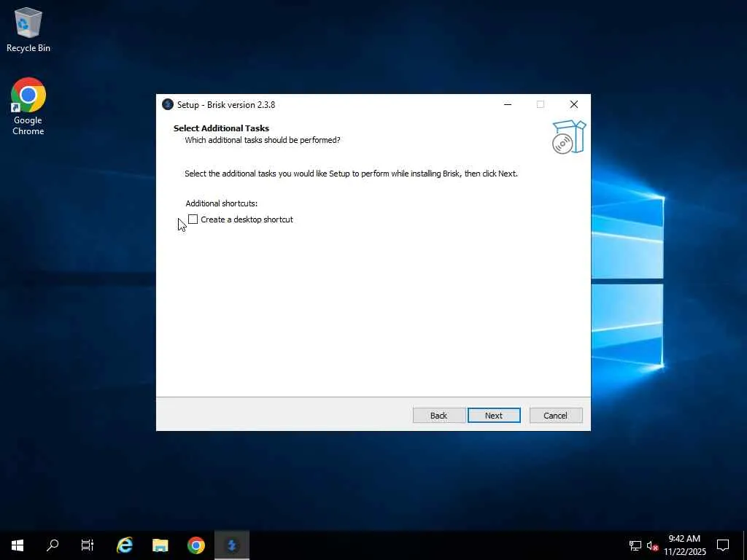Open taskbar search magnifier
The width and height of the screenshot is (747, 560).
tap(53, 545)
